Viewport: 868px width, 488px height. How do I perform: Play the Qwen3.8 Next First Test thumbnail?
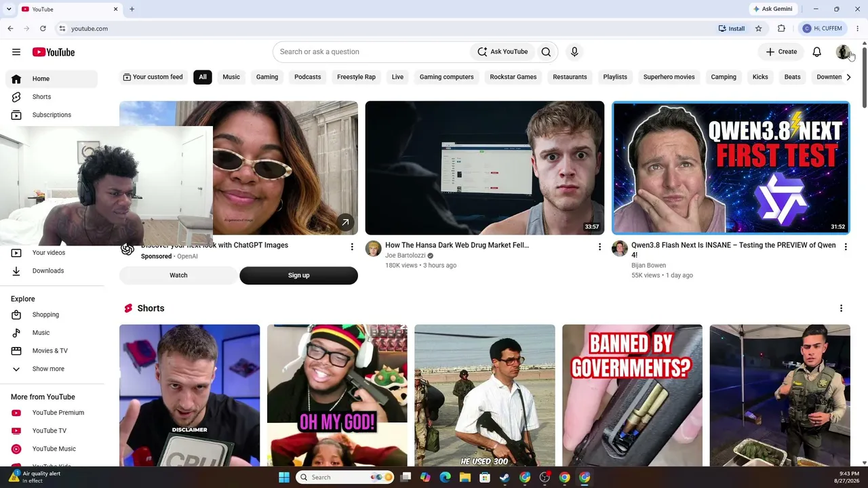731,168
